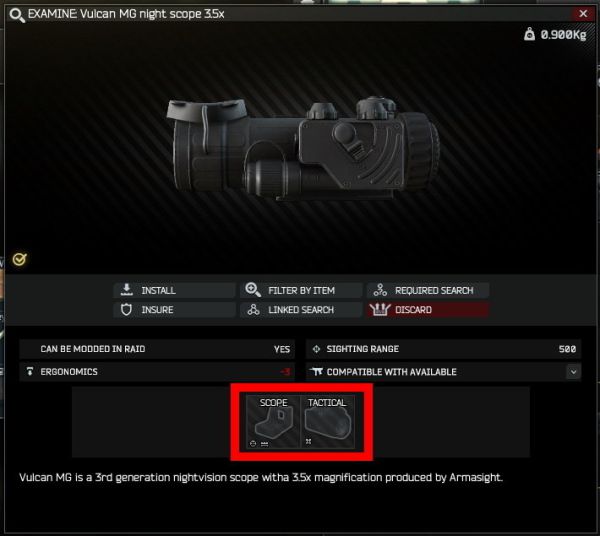Click the Install button
Viewport: 600px width, 536px height.
174,290
